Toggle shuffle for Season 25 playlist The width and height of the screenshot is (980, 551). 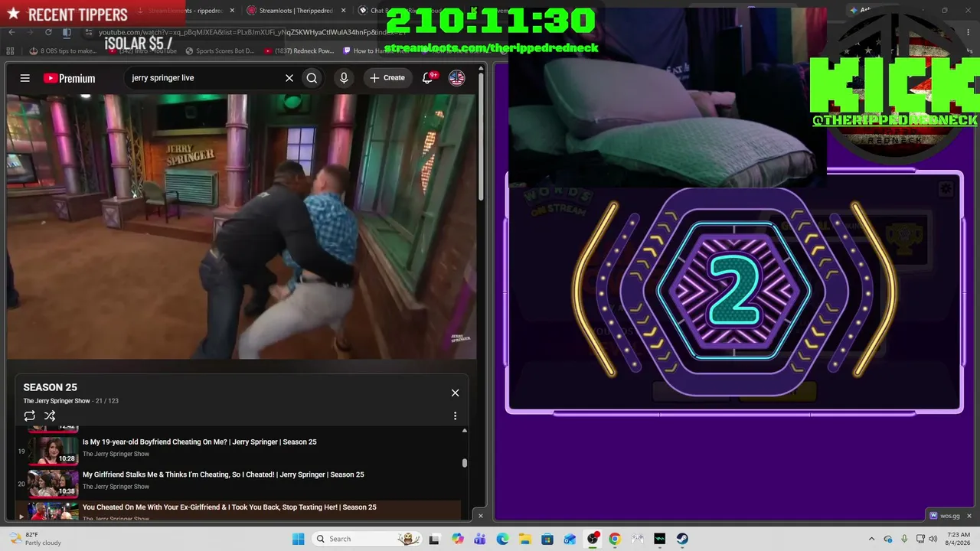coord(50,416)
